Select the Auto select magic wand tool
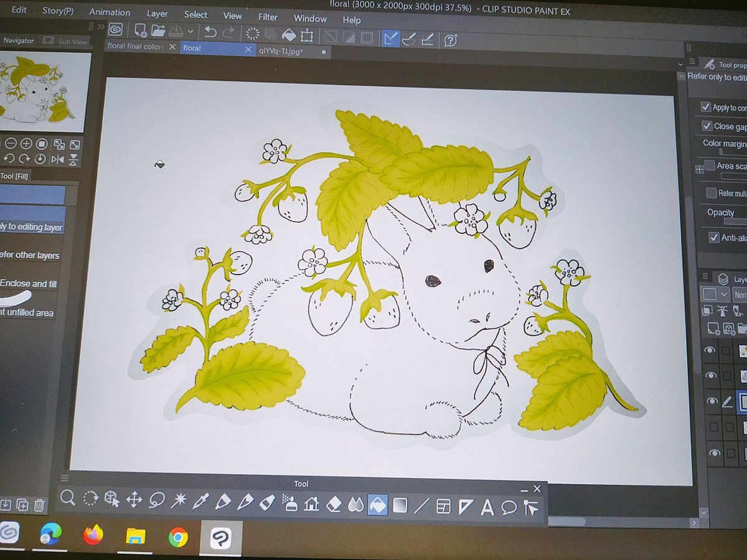The width and height of the screenshot is (747, 560). click(179, 500)
